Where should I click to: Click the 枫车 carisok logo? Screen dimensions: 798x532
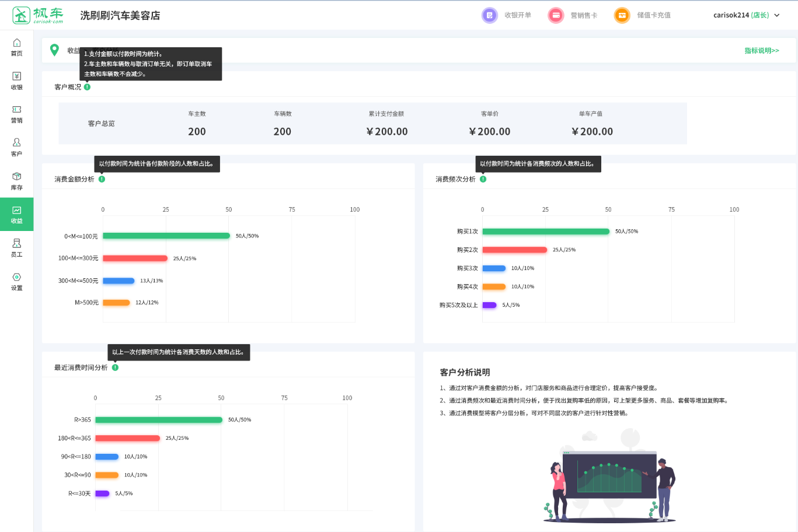click(x=38, y=15)
